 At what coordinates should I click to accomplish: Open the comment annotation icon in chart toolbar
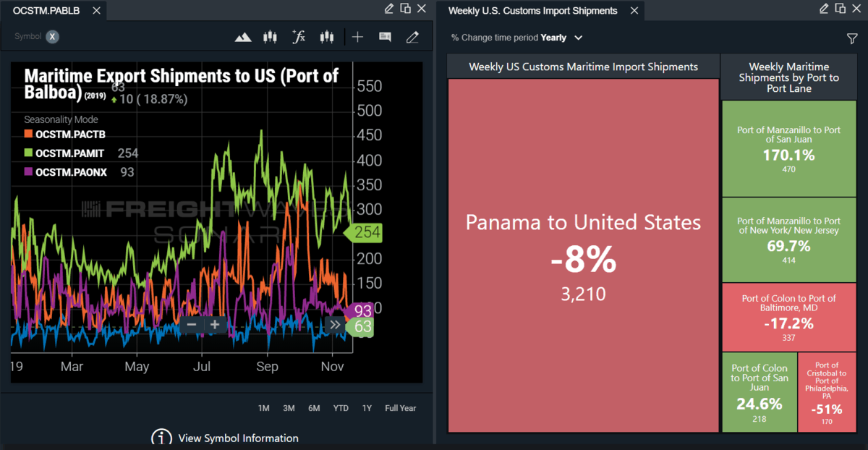(385, 37)
